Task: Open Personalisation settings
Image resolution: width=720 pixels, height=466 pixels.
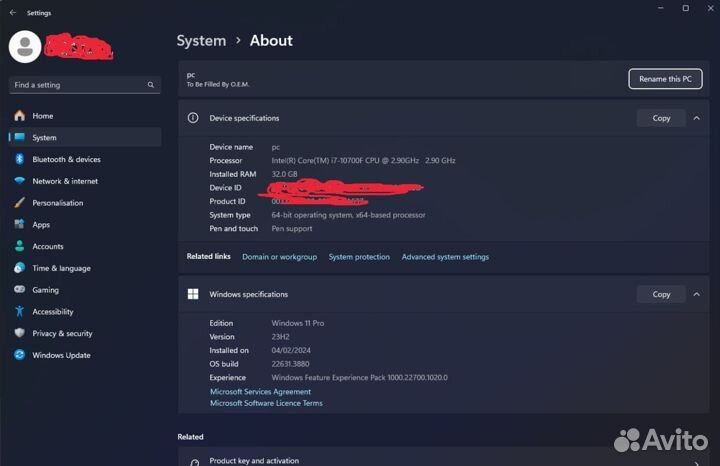Action: click(x=85, y=202)
